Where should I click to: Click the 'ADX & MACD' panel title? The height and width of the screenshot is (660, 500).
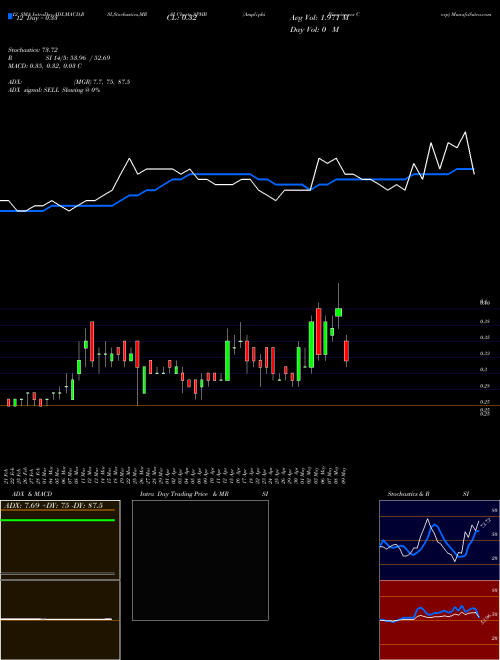[x=32, y=494]
